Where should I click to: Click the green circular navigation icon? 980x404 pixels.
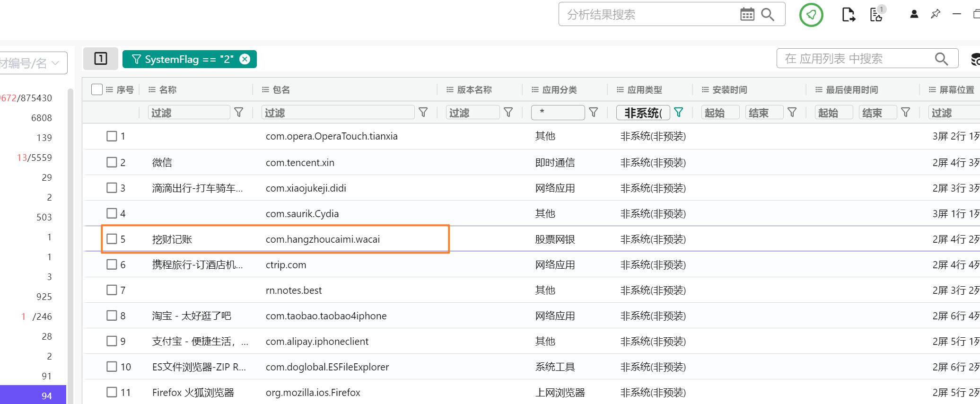pos(811,15)
